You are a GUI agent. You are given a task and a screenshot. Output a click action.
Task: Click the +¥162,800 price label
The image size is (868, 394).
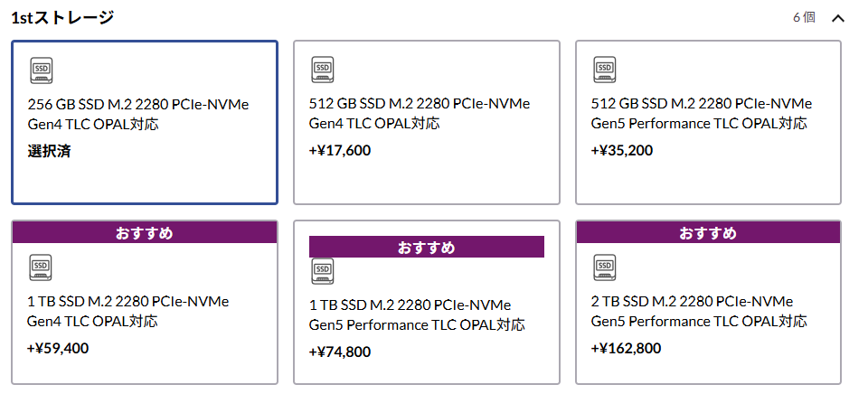click(626, 348)
